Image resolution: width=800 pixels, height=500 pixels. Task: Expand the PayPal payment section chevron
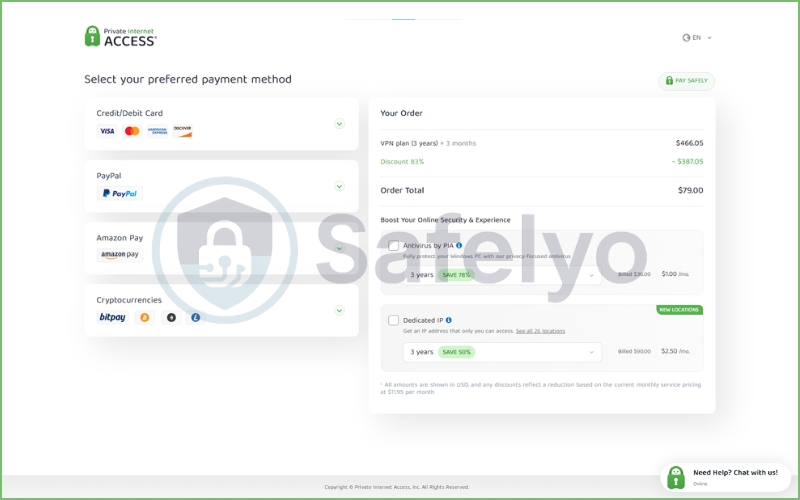coord(339,186)
